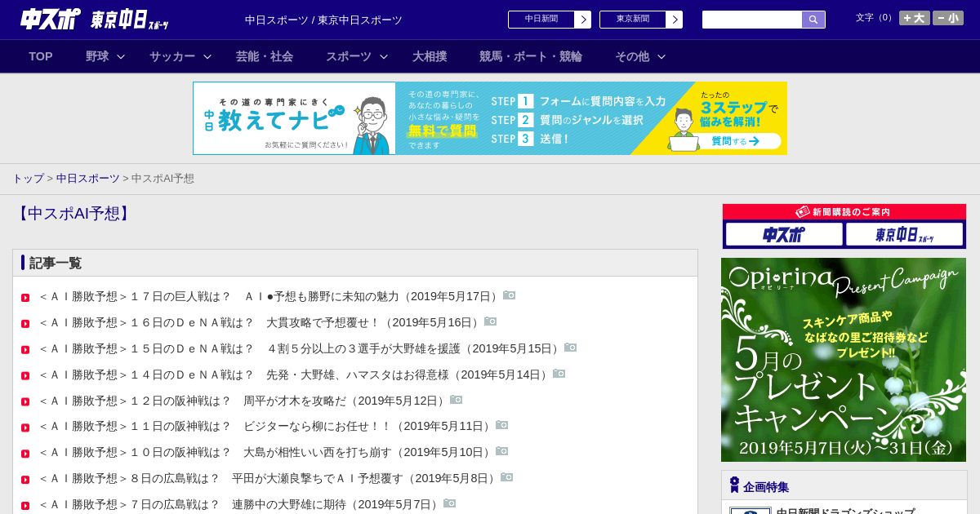This screenshot has height=514, width=980.
Task: Open the 8日の広島戦 平田 article
Action: (x=268, y=478)
